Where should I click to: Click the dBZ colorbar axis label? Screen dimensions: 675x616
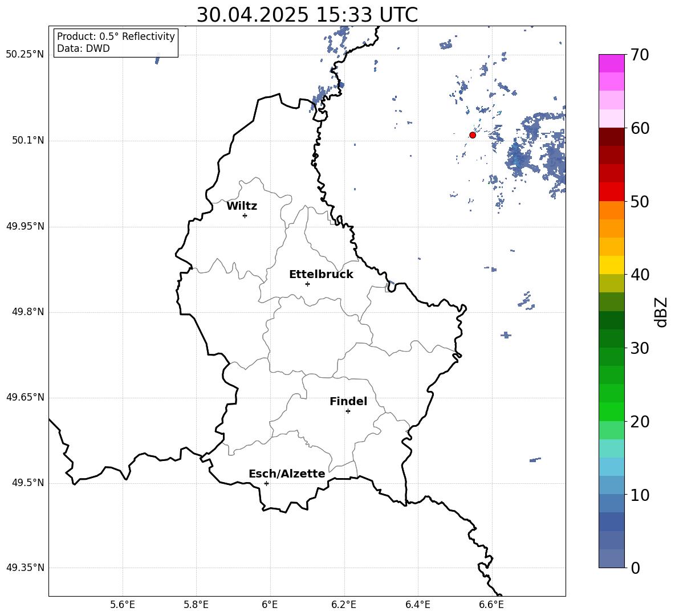[x=662, y=312]
